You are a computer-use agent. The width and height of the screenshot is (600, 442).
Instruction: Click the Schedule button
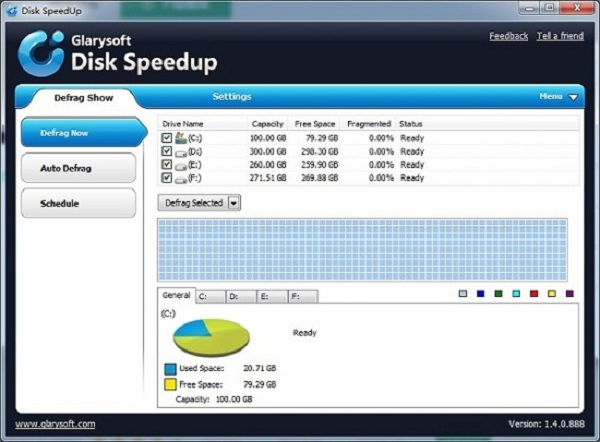click(78, 203)
